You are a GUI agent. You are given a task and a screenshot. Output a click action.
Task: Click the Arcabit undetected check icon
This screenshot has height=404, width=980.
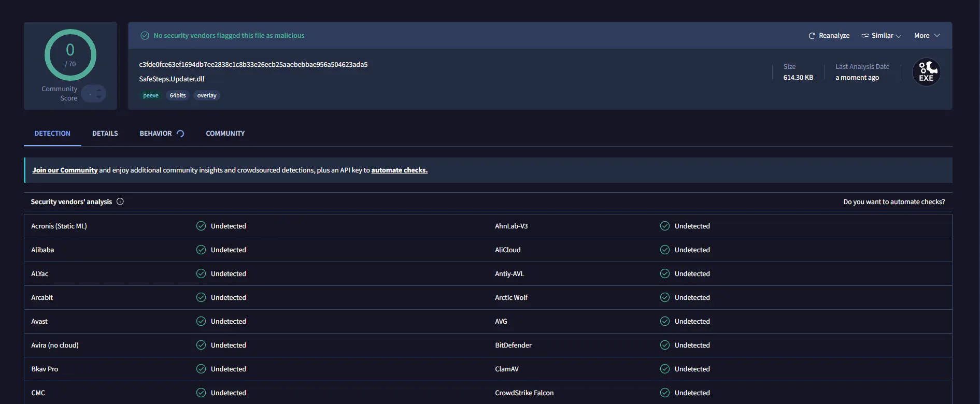[201, 297]
